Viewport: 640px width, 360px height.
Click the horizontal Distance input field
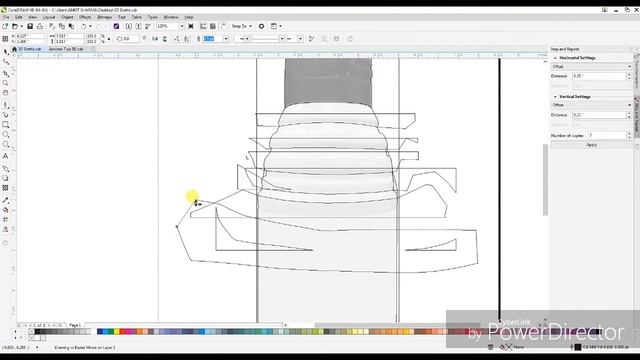[x=599, y=76]
